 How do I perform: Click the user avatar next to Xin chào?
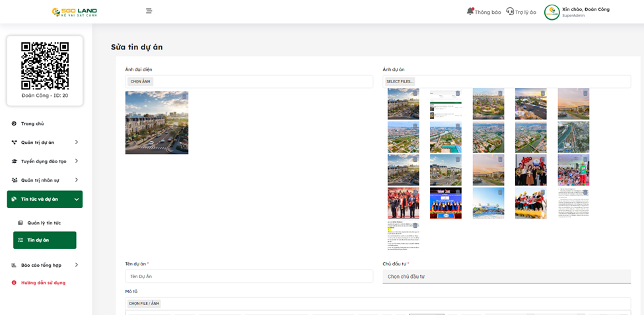552,12
